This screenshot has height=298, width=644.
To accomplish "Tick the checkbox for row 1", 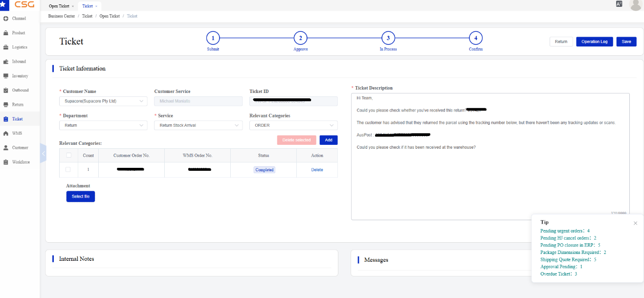I will pyautogui.click(x=68, y=169).
